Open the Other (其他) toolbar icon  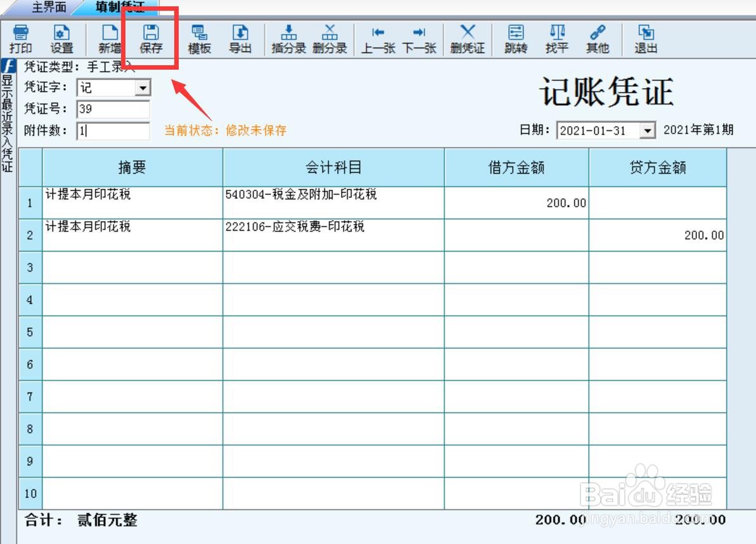(598, 39)
